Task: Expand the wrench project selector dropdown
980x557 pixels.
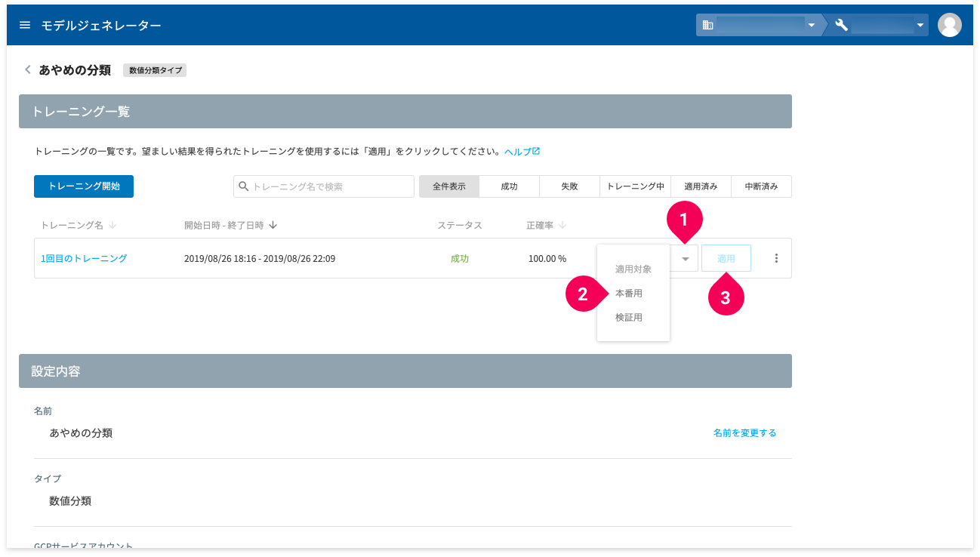Action: (920, 25)
